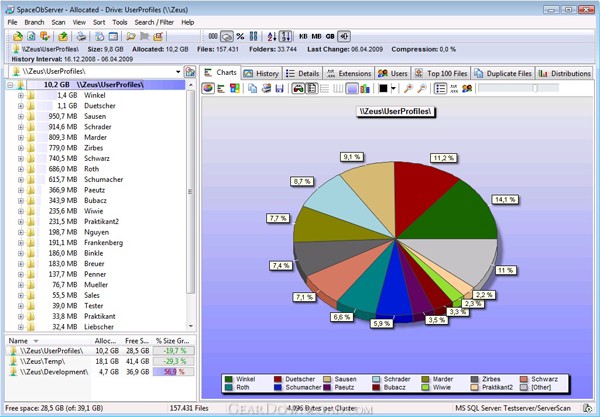Click the browse icon beside path combo
600x417 pixels.
click(189, 72)
